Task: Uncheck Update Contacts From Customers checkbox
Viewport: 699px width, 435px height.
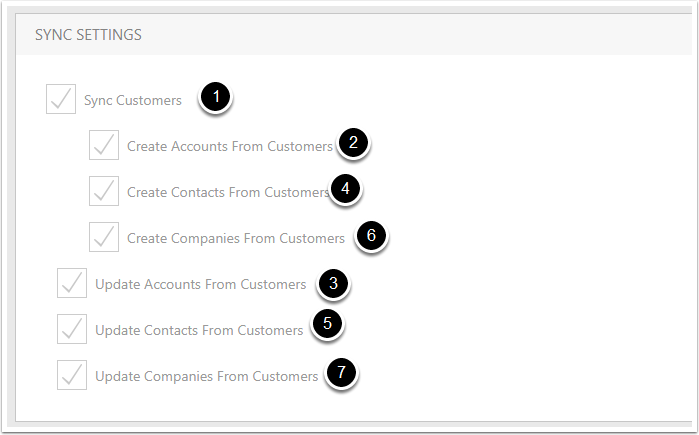Action: (x=72, y=329)
